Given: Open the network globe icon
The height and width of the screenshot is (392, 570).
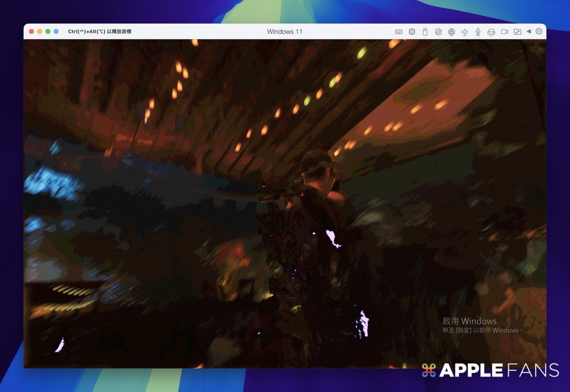Looking at the screenshot, I should click(451, 32).
